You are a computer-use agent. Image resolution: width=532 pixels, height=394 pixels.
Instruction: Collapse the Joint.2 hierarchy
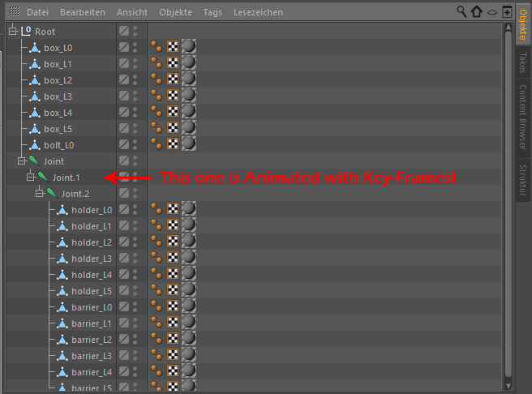coord(40,193)
